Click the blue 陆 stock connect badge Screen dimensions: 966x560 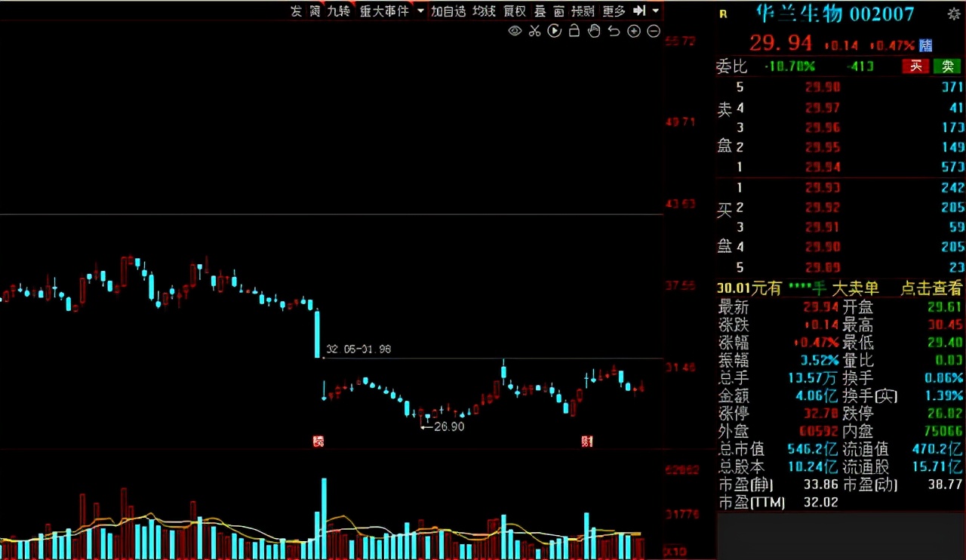(925, 45)
